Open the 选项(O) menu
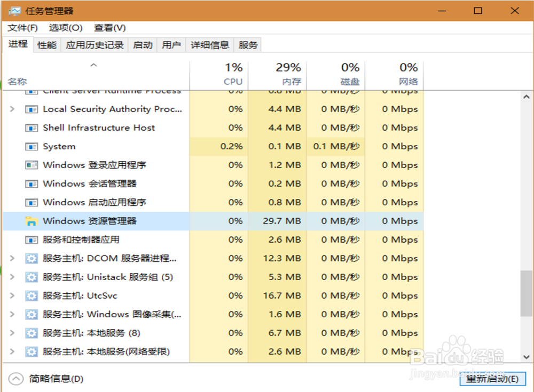Image resolution: width=534 pixels, height=392 pixels. click(66, 28)
